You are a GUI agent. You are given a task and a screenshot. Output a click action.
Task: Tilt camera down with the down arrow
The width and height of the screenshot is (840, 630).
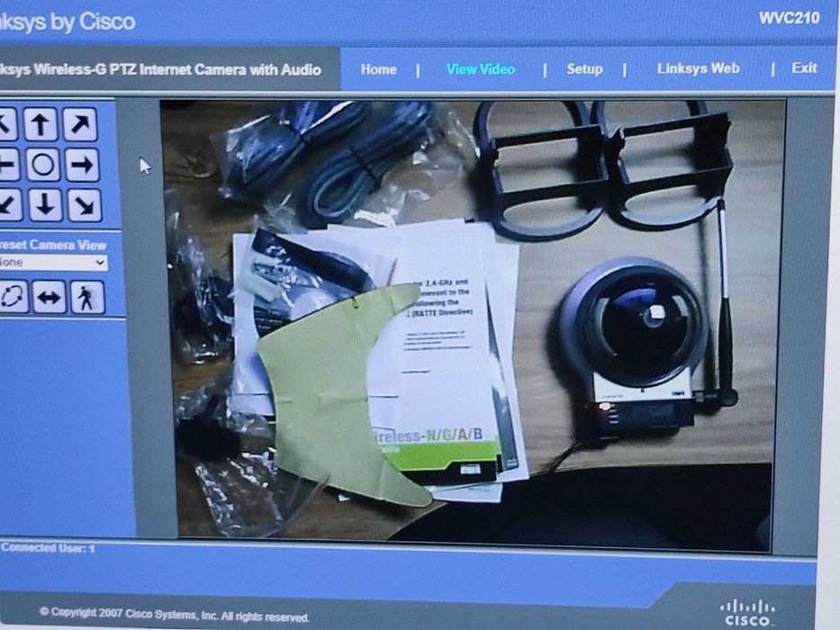[x=45, y=204]
